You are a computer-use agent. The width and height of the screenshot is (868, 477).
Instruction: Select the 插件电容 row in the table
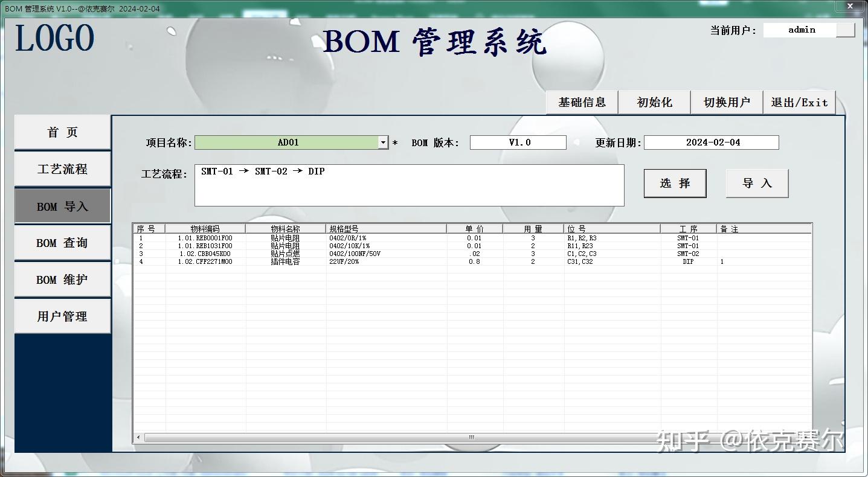pyautogui.click(x=362, y=261)
